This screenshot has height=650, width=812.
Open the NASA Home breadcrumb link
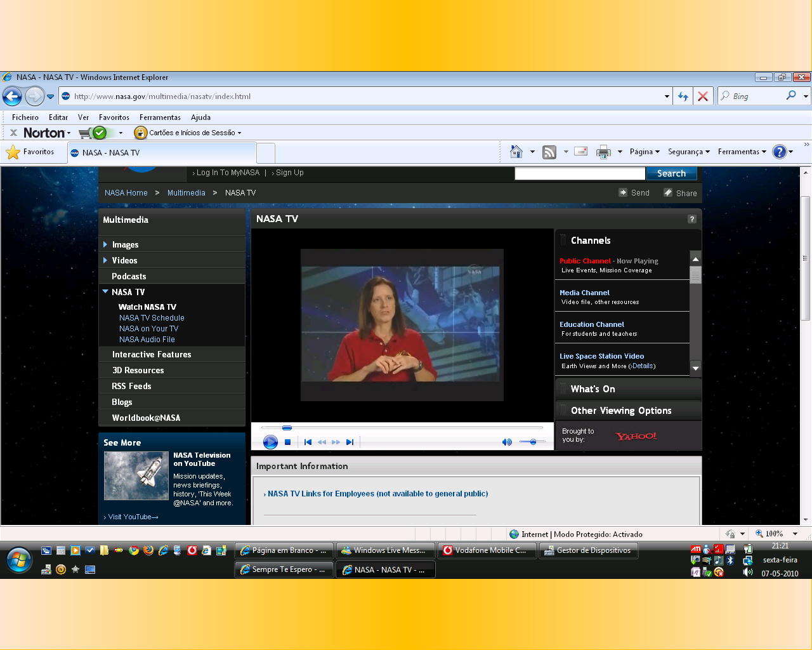126,193
